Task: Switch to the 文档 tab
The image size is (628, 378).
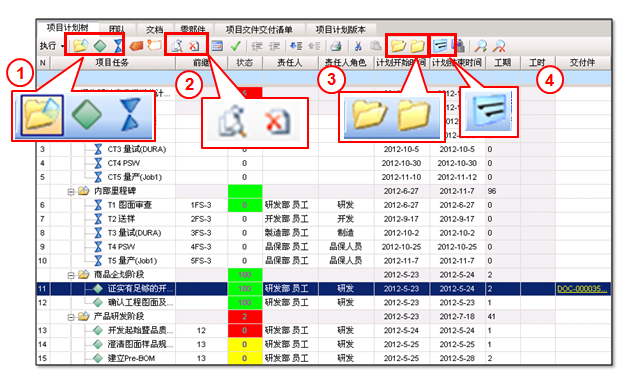Action: point(154,30)
